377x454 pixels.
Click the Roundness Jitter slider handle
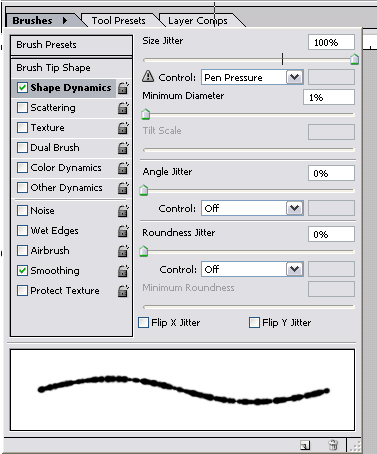point(144,251)
